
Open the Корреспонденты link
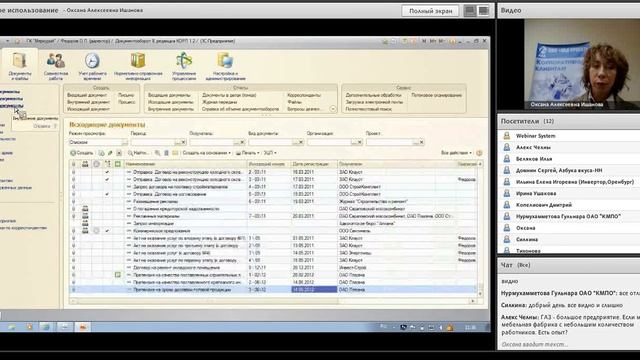coord(304,95)
